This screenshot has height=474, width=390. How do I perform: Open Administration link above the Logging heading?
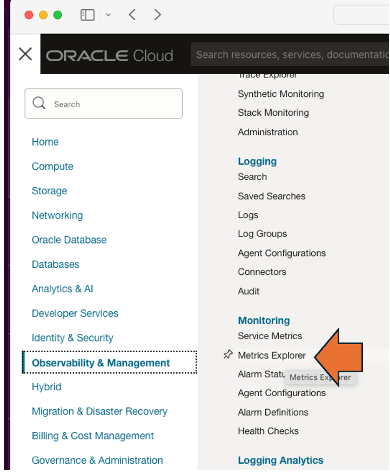pyautogui.click(x=268, y=132)
